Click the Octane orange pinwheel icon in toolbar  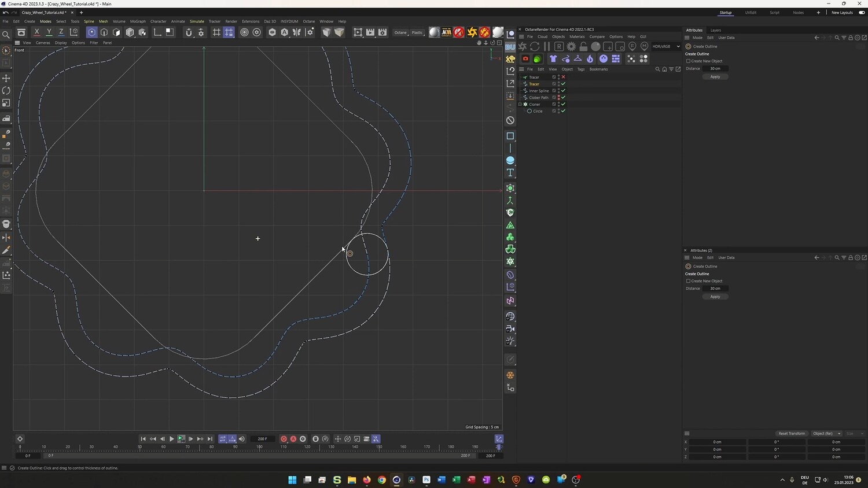(472, 32)
